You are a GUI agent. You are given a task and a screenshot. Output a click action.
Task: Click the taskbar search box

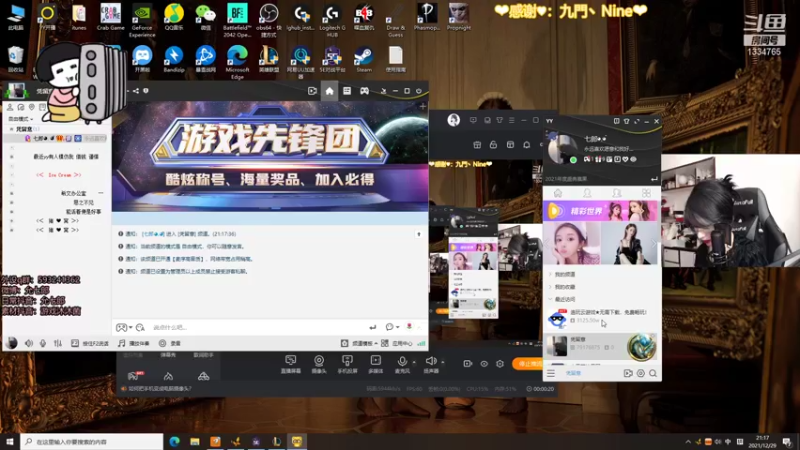[x=92, y=441]
